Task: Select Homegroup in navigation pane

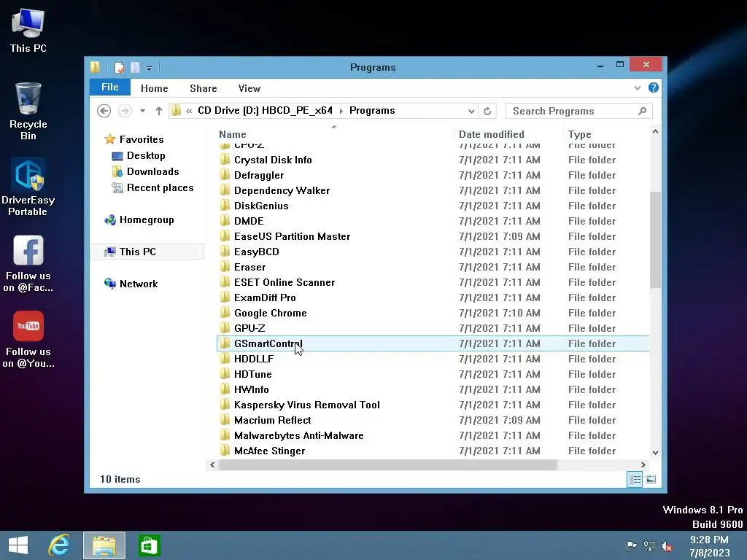Action: coord(147,220)
